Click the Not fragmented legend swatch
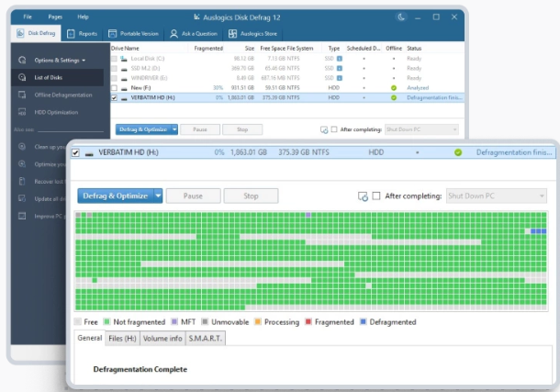 (x=106, y=321)
